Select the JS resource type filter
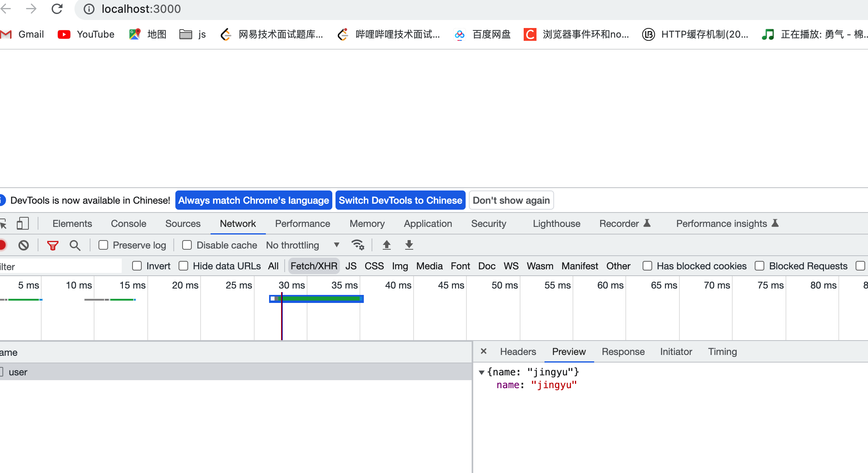 (351, 266)
